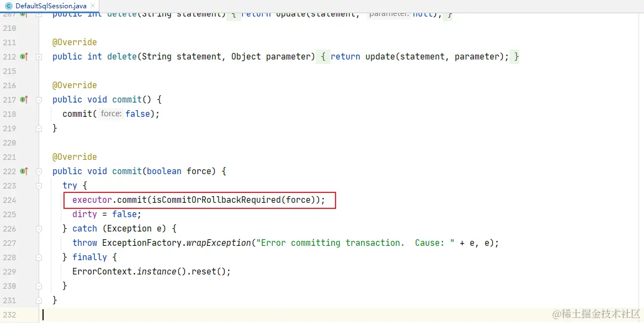
Task: Click the @Override annotation on line 211
Action: coord(74,42)
